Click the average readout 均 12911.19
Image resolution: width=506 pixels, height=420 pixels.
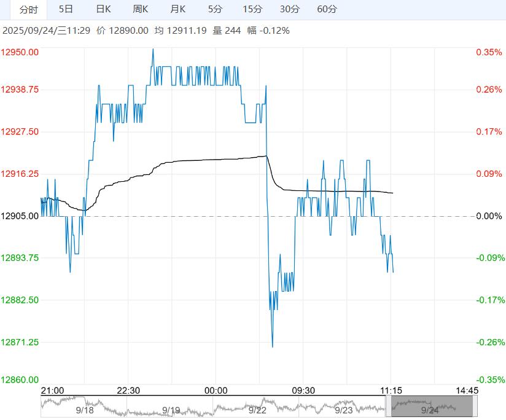coord(181,31)
